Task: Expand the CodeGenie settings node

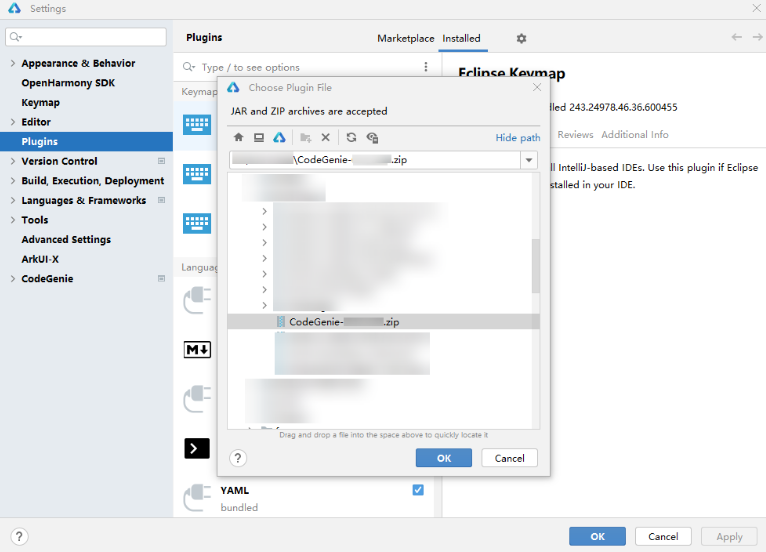Action: click(x=13, y=278)
